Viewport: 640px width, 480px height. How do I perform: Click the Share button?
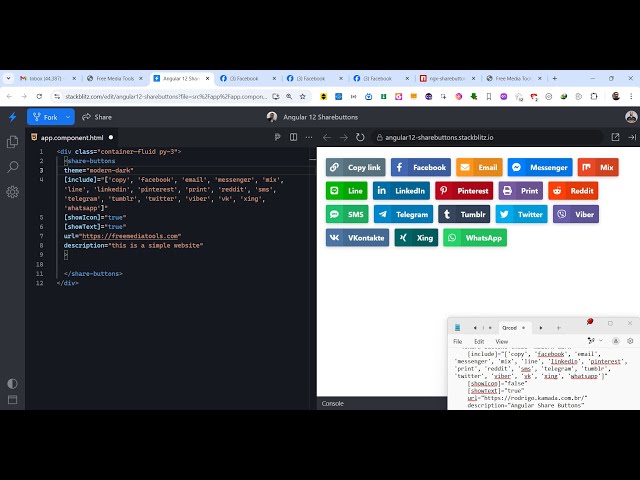[x=96, y=117]
